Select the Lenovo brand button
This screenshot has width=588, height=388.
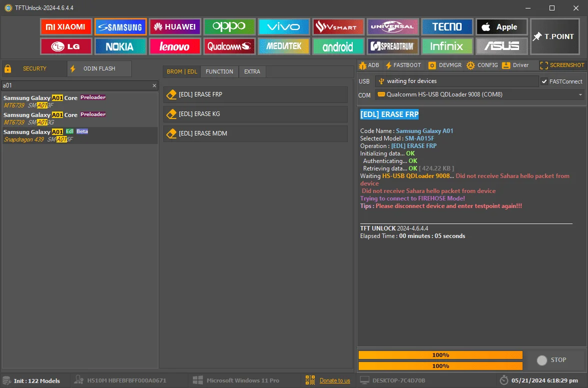point(175,46)
